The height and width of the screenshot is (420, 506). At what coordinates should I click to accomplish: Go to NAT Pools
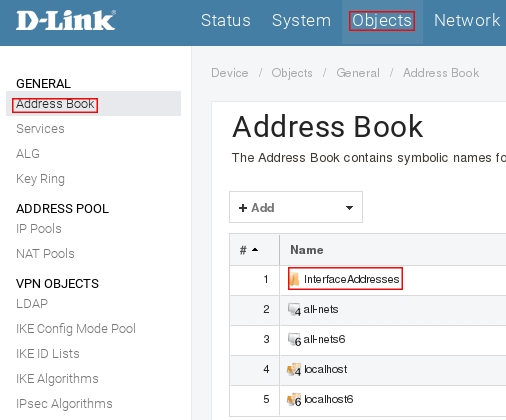coord(45,254)
